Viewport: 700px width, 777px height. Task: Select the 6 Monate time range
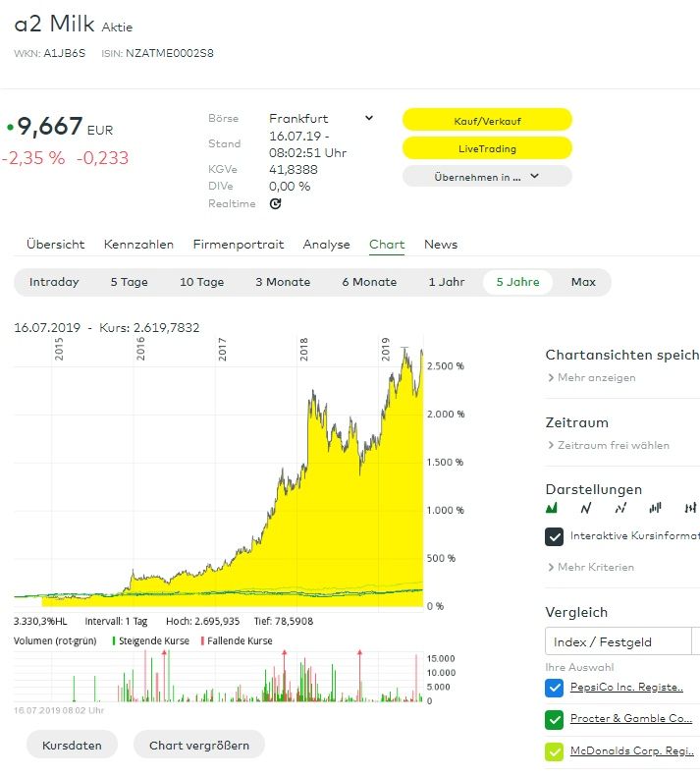(369, 282)
